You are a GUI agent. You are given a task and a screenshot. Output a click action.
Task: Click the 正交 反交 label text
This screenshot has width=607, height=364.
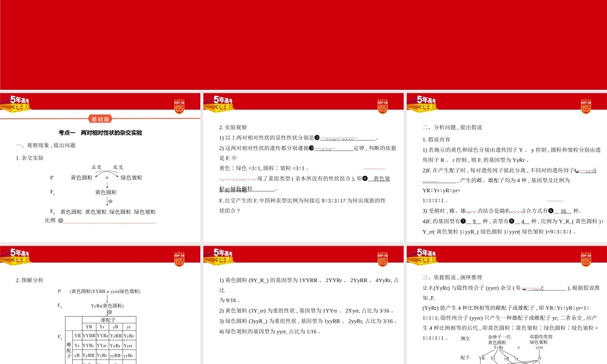[x=108, y=167]
